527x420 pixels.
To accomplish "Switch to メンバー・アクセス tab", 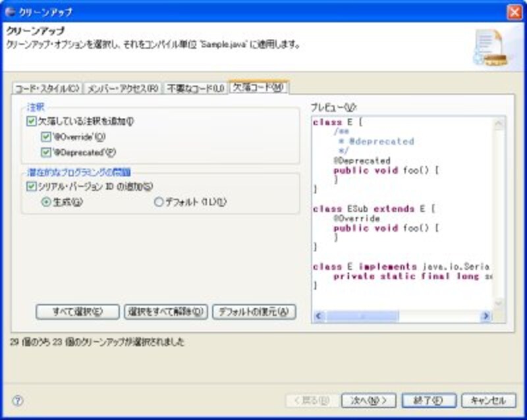I will (123, 89).
